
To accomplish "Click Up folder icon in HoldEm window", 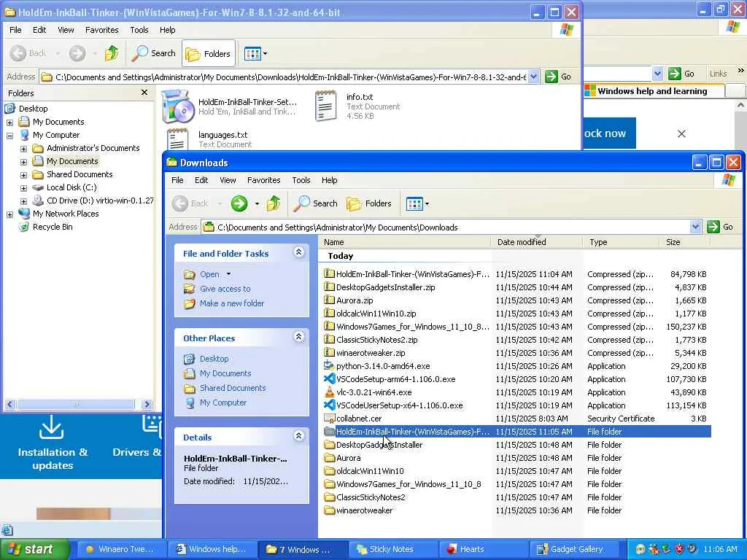I will (x=112, y=53).
